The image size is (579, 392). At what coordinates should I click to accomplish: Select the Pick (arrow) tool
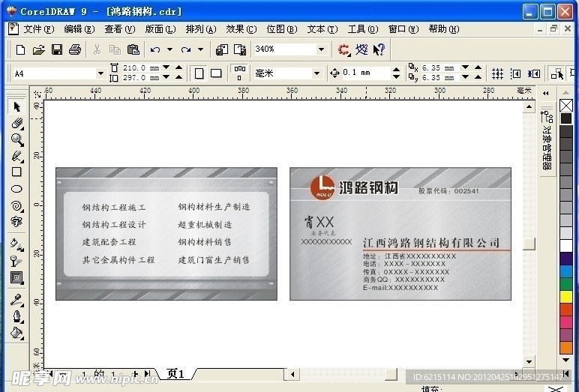click(x=16, y=106)
